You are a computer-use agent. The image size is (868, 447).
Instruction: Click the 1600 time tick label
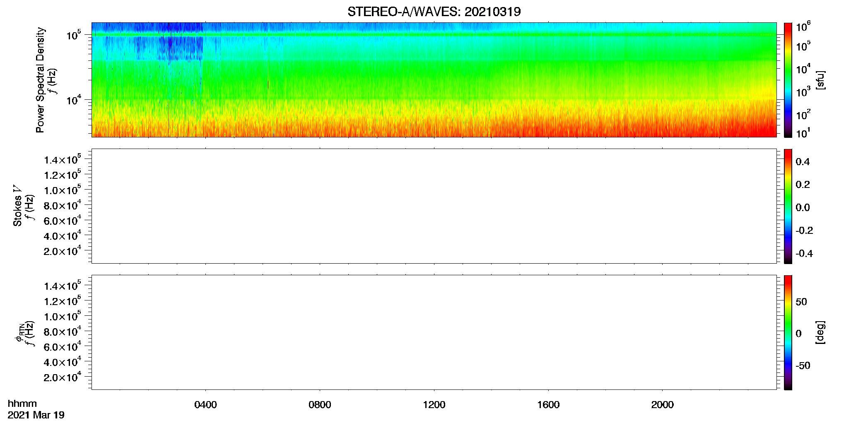(x=548, y=405)
